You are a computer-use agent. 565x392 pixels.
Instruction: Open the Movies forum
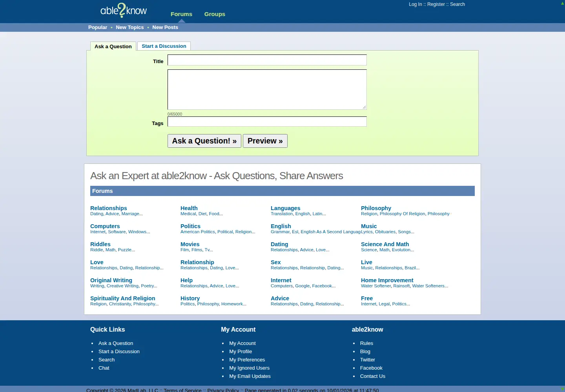[x=190, y=244]
